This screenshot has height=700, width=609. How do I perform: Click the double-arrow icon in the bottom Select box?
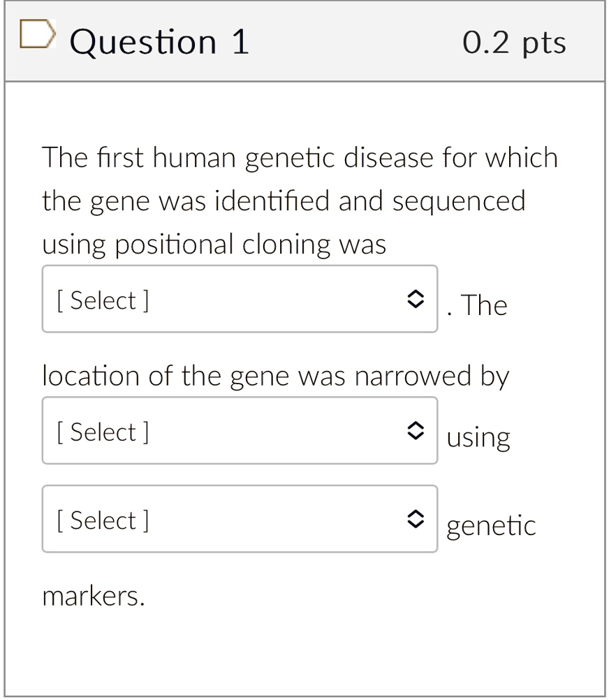click(416, 520)
